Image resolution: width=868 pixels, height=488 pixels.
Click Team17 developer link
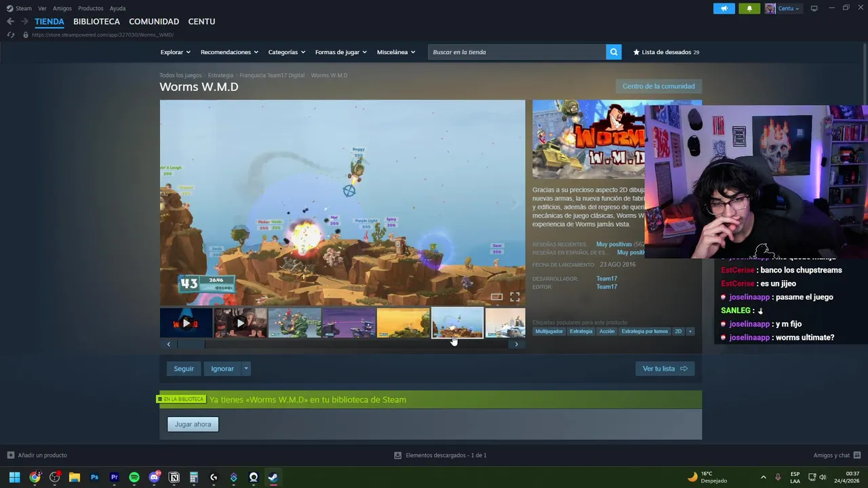click(x=606, y=279)
